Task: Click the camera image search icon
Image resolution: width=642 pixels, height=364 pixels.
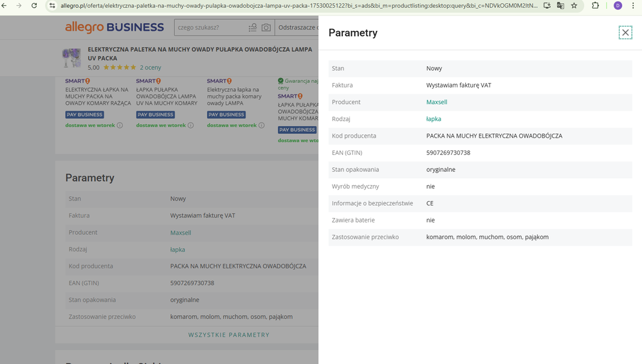Action: click(x=266, y=28)
